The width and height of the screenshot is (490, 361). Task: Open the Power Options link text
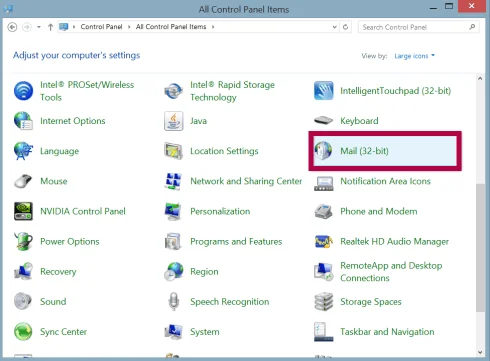pos(70,241)
